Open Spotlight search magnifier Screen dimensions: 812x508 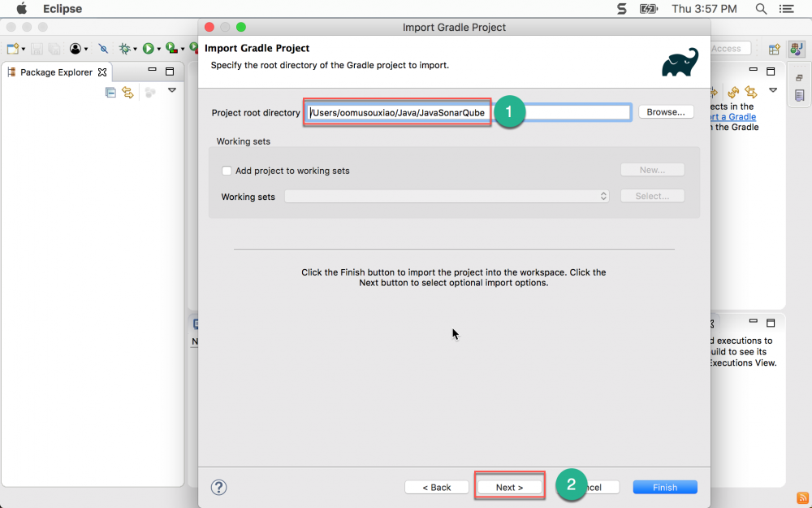[x=761, y=9]
